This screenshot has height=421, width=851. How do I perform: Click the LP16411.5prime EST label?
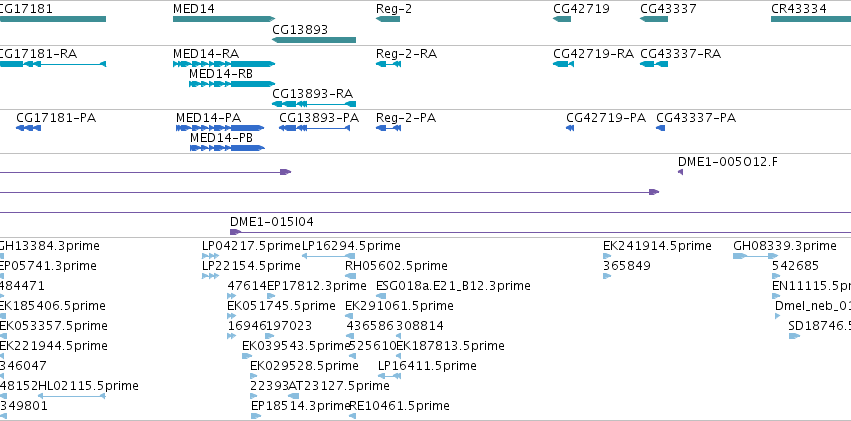427,366
